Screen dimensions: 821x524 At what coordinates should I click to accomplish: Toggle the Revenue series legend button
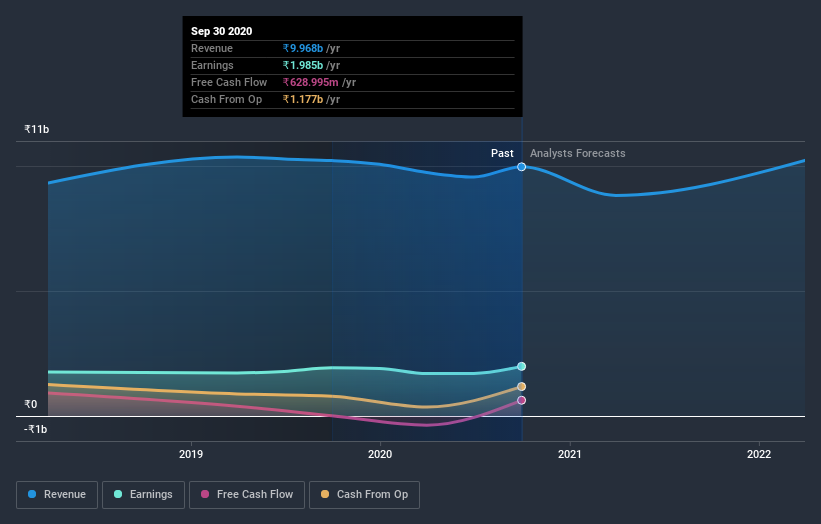tap(57, 495)
